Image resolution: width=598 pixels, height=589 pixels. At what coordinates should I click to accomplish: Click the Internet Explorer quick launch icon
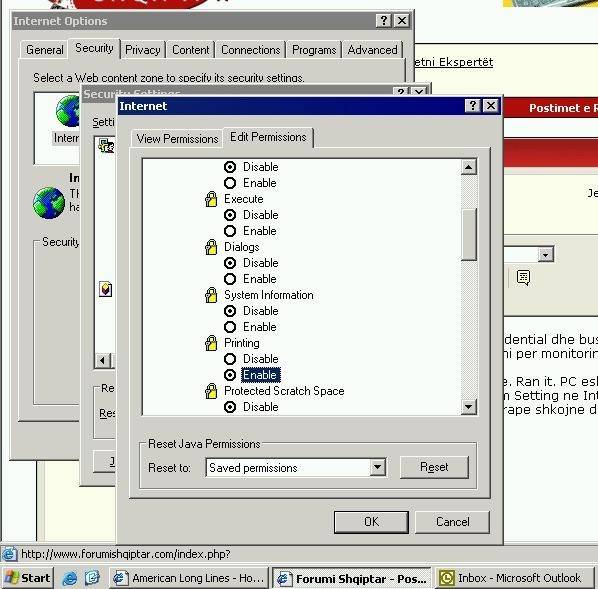point(70,578)
